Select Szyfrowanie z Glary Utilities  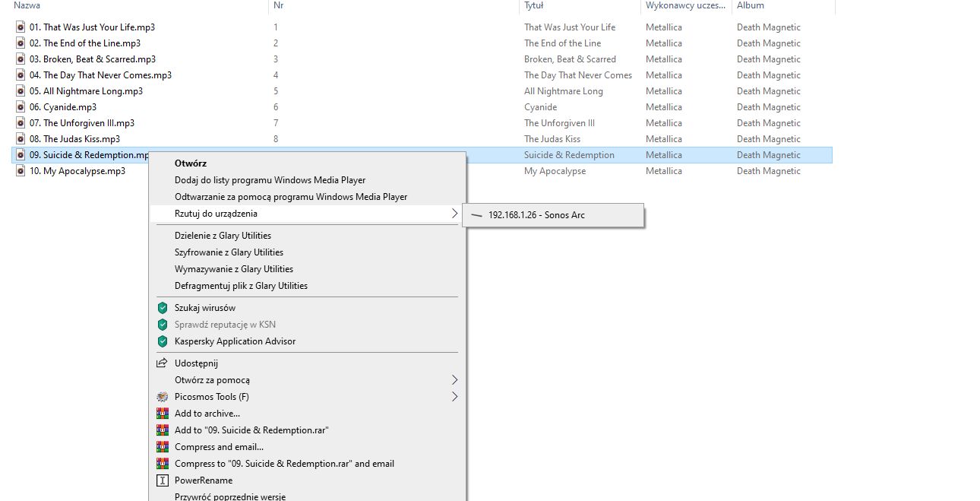[x=229, y=252]
